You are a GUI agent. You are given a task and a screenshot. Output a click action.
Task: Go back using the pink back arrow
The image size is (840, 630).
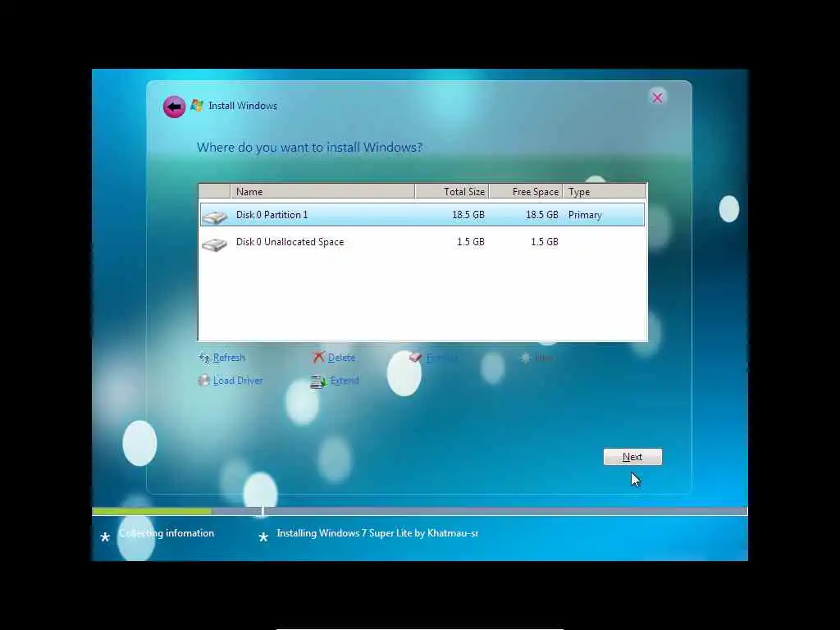(174, 107)
